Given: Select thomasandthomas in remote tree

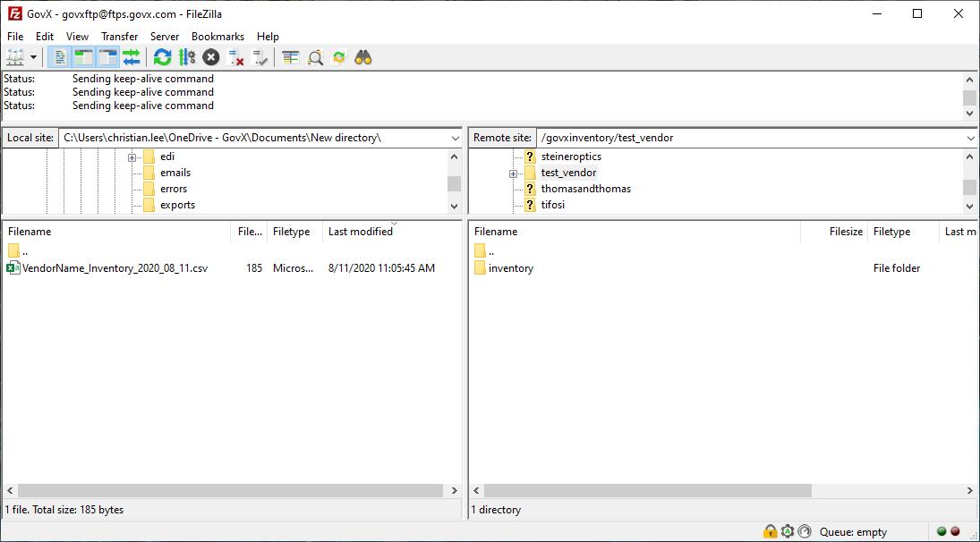Looking at the screenshot, I should (x=585, y=189).
